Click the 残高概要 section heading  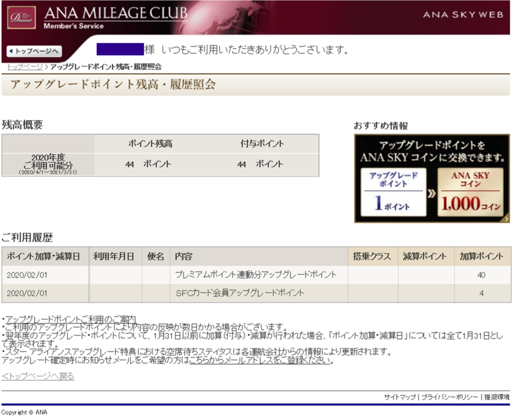pos(22,125)
